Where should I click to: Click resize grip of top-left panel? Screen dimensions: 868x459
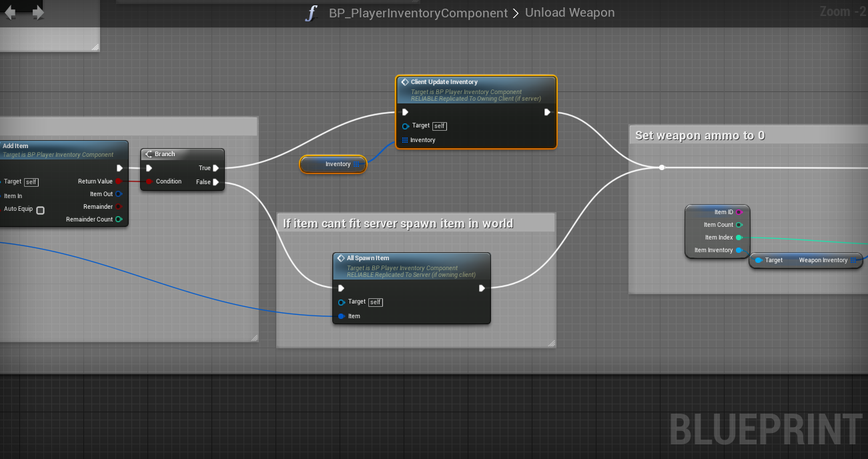pos(95,47)
